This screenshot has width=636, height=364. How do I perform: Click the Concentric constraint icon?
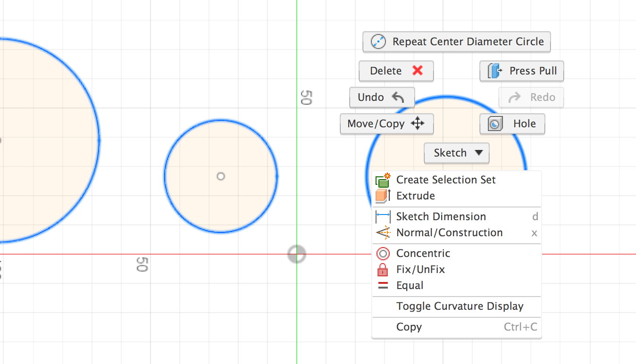tap(383, 254)
